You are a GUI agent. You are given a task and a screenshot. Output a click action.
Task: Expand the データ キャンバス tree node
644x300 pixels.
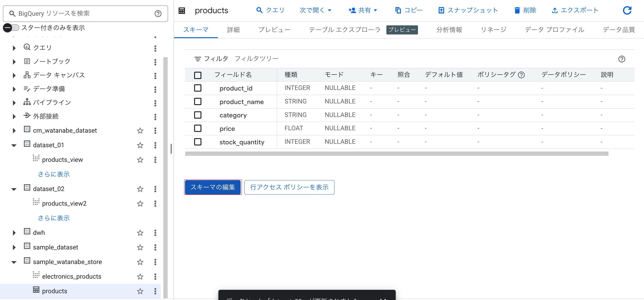pos(14,76)
